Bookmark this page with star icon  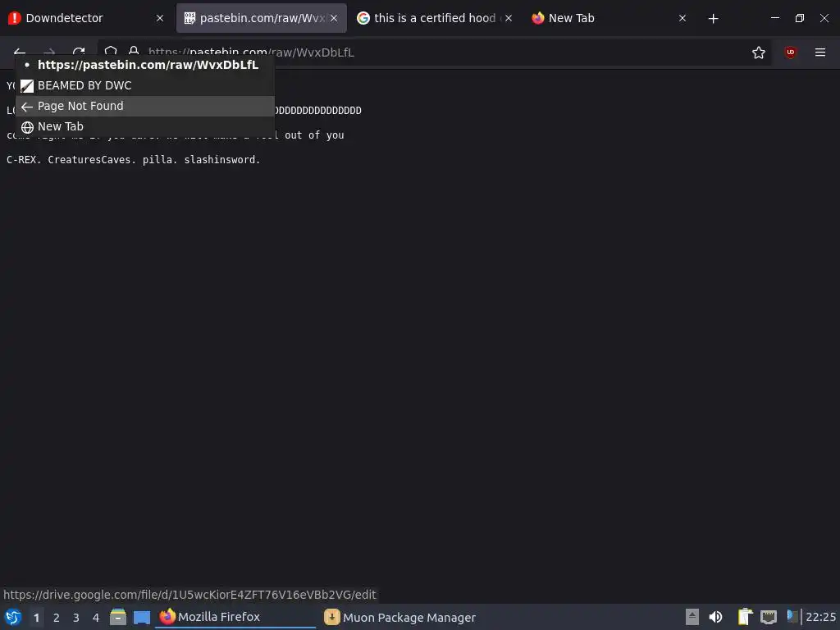click(759, 52)
